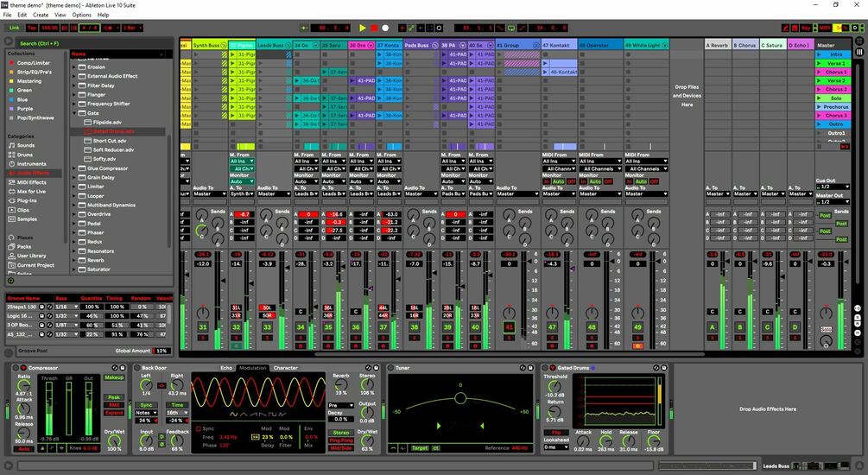Collapse the Gate folder

tap(74, 113)
